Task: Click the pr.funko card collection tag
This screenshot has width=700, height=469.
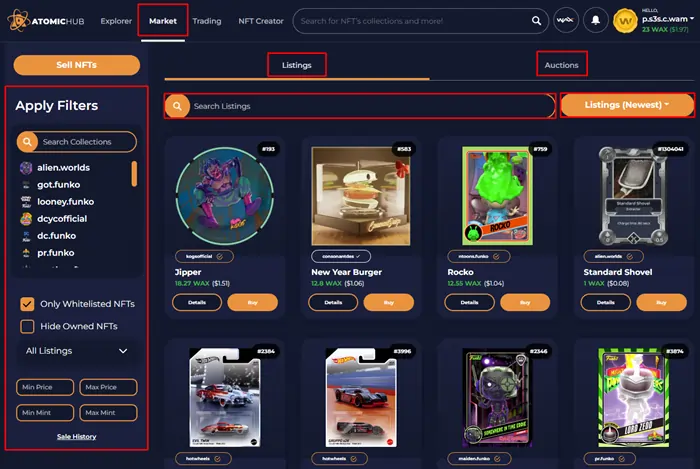Action: (x=610, y=458)
